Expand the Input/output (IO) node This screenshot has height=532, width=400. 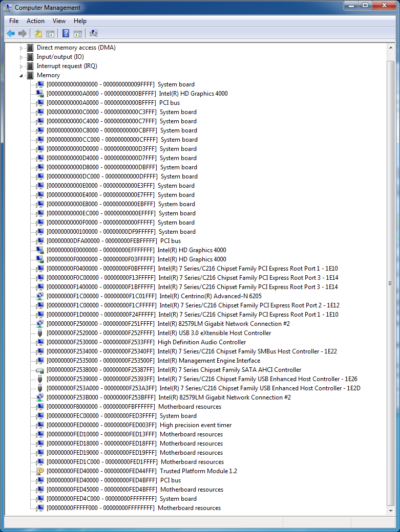(21, 57)
